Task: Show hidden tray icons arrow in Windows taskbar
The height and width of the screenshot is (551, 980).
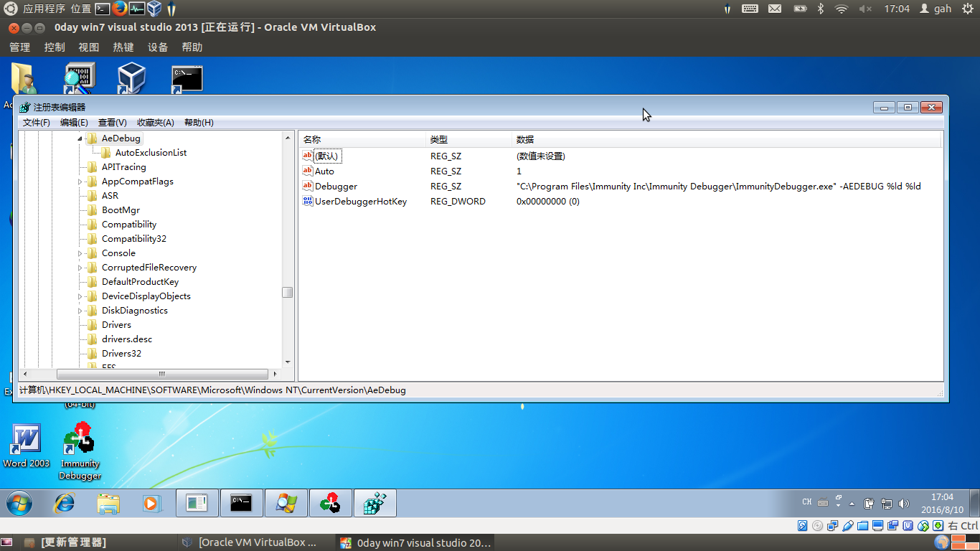Action: [x=852, y=504]
